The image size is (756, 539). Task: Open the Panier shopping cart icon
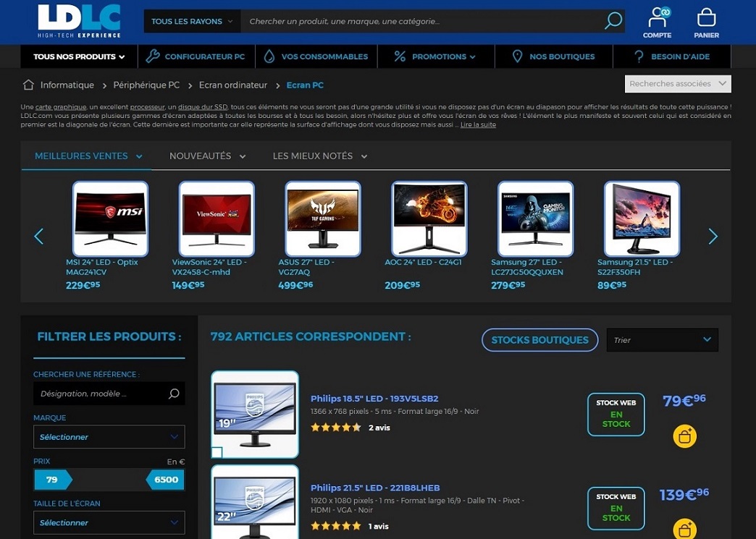coord(706,22)
